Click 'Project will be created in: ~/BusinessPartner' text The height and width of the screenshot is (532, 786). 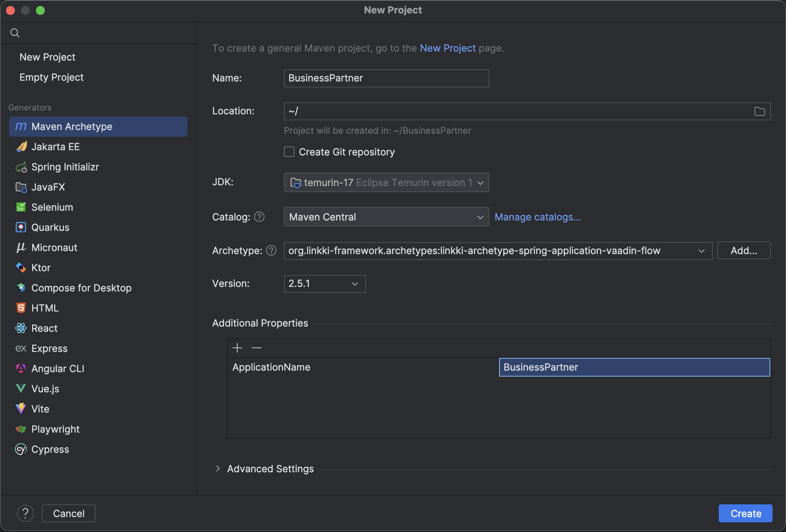click(377, 131)
